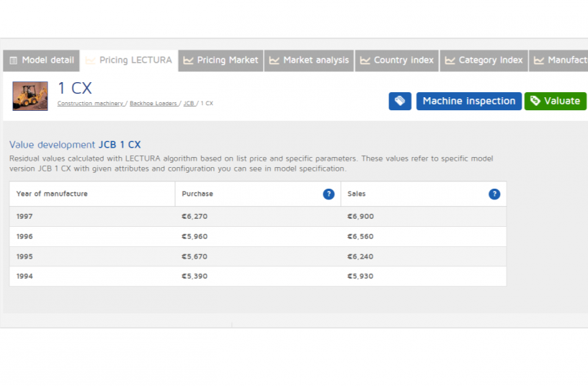Open the partially visible Manufacturer tab
Screen dimensions: 588x386
[558, 60]
